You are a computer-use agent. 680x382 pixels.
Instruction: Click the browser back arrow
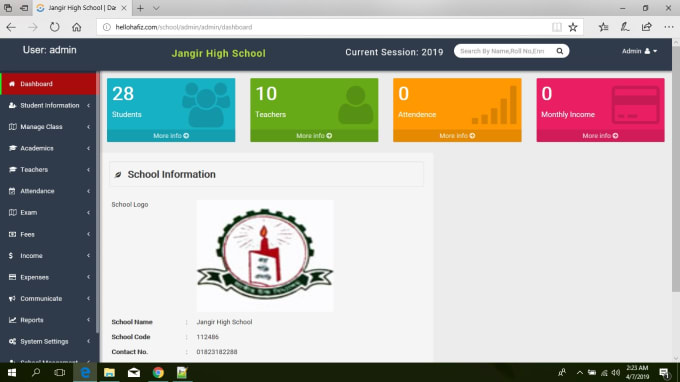coord(11,27)
